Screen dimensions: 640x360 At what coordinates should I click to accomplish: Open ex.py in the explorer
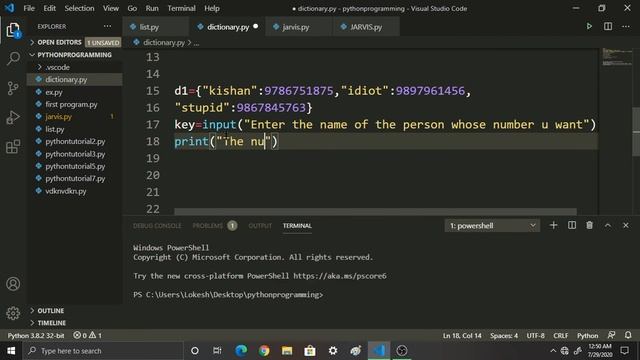click(75, 92)
